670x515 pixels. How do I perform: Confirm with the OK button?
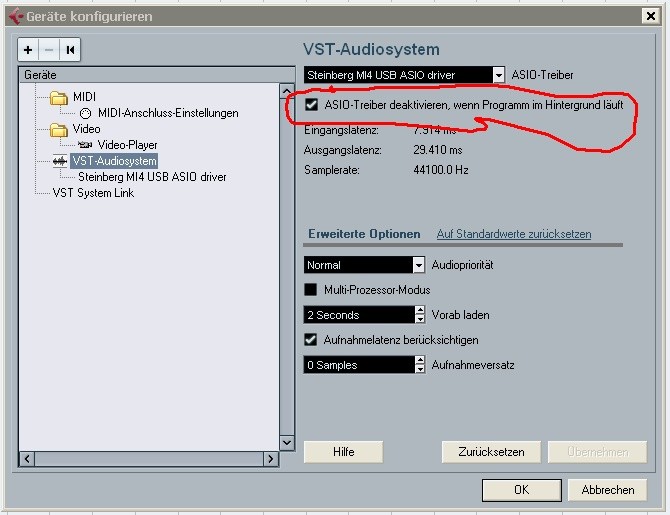pos(522,490)
